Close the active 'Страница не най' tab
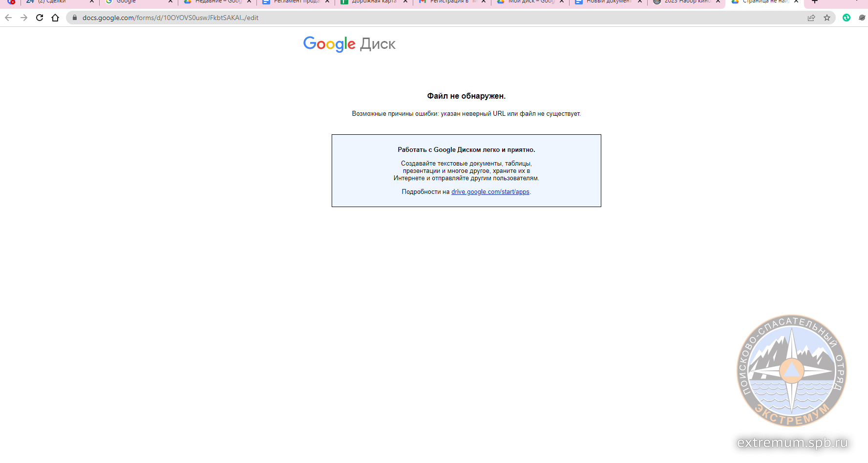Screen dimensions: 868x463 pyautogui.click(x=796, y=1)
